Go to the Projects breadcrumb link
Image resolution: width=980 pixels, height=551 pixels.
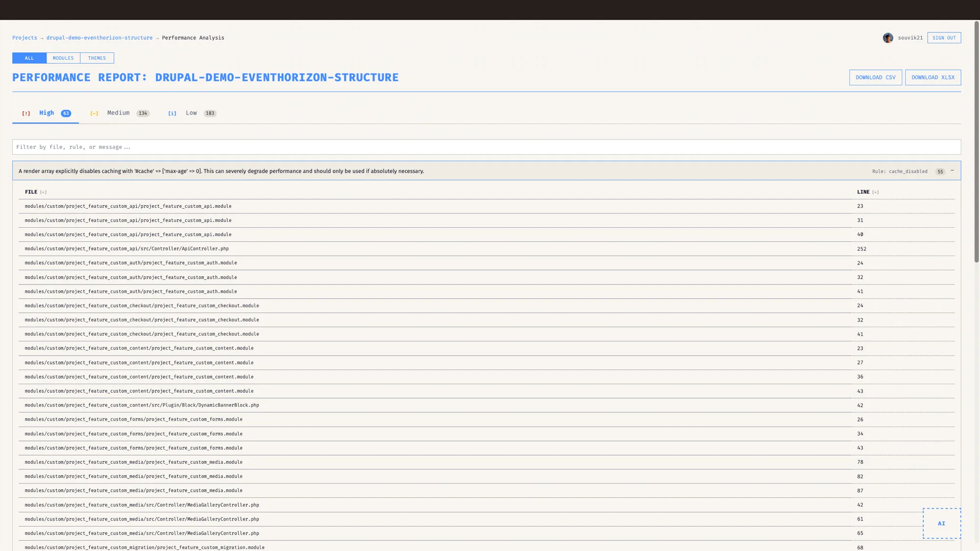pyautogui.click(x=24, y=38)
